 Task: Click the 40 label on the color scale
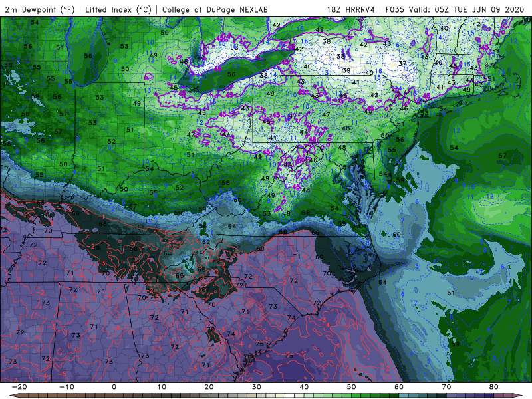304,387
